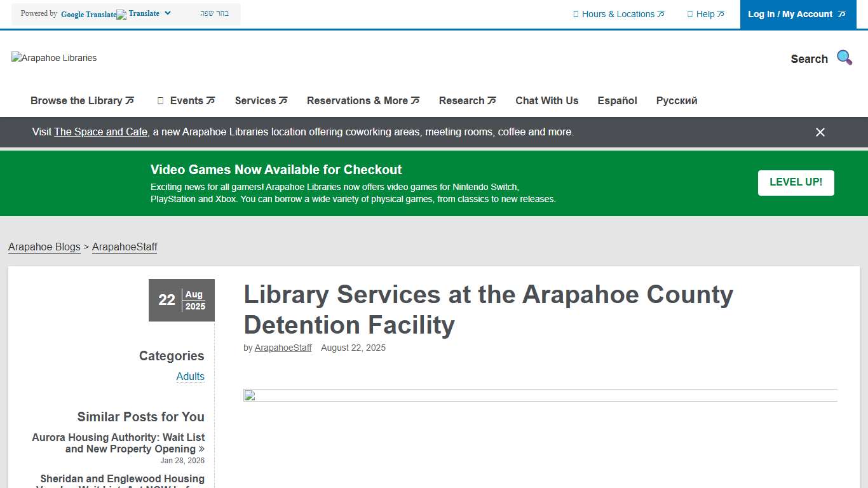868x488 pixels.
Task: Click the Arapahoe Libraries logo
Action: (x=53, y=58)
